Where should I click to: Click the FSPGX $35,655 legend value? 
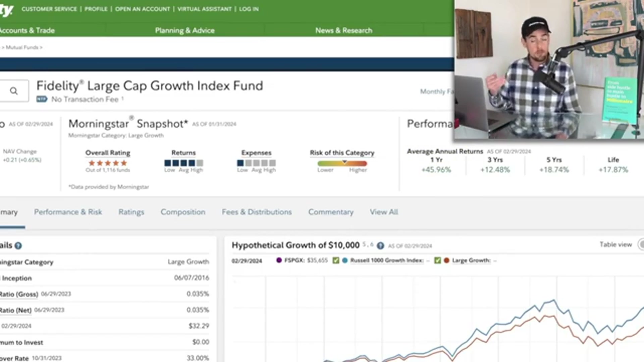tap(317, 260)
